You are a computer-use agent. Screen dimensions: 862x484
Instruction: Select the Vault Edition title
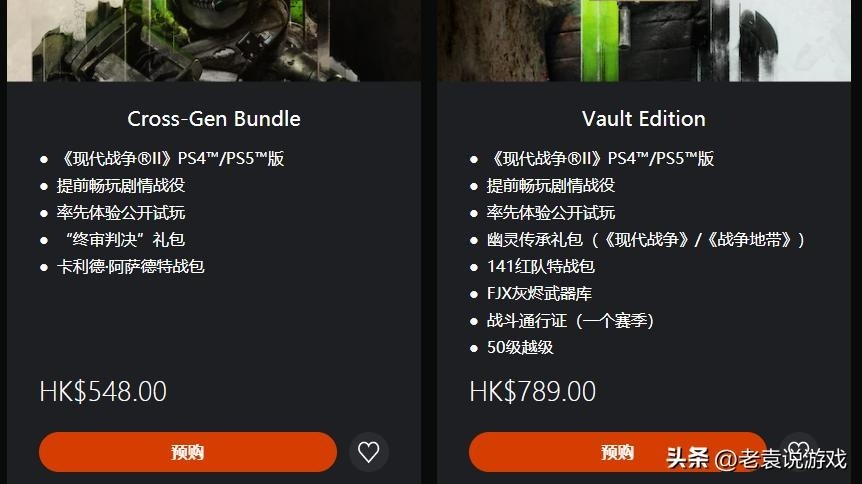point(644,119)
